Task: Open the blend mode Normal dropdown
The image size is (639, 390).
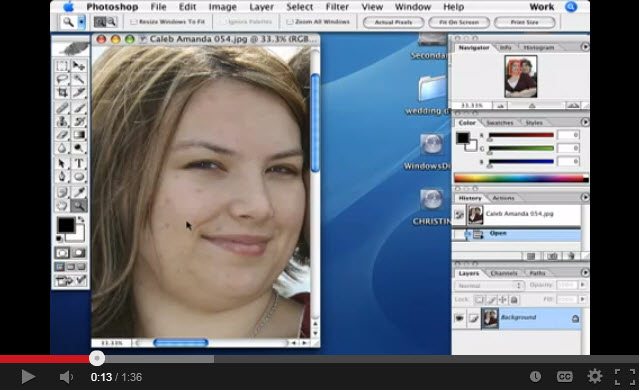Action: 489,286
